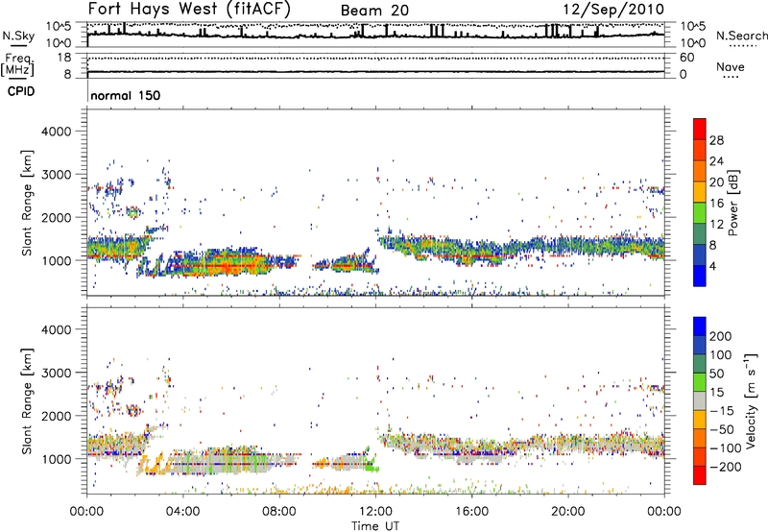Click the "-15" label on the velocity colorbar
The width and height of the screenshot is (768, 532).
click(x=722, y=411)
